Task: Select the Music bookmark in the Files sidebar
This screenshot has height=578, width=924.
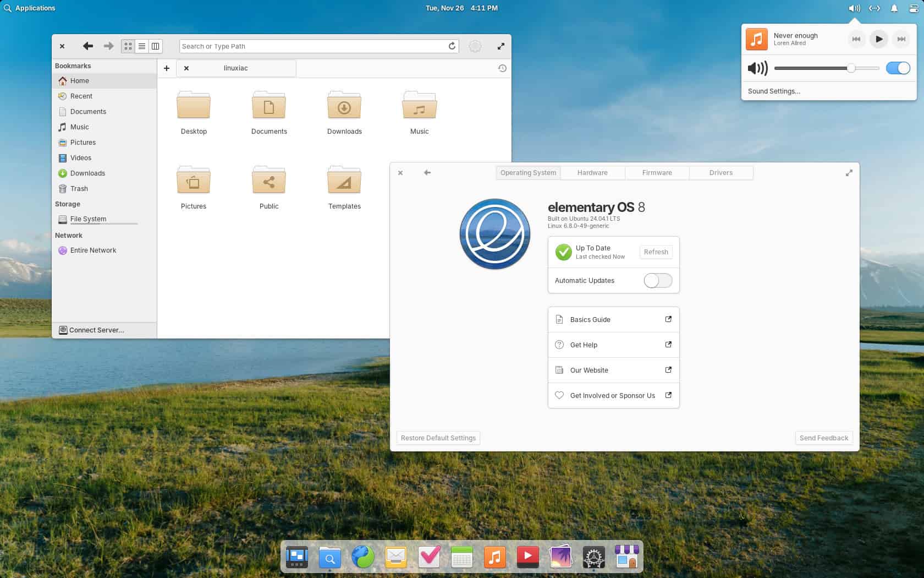Action: pyautogui.click(x=79, y=127)
